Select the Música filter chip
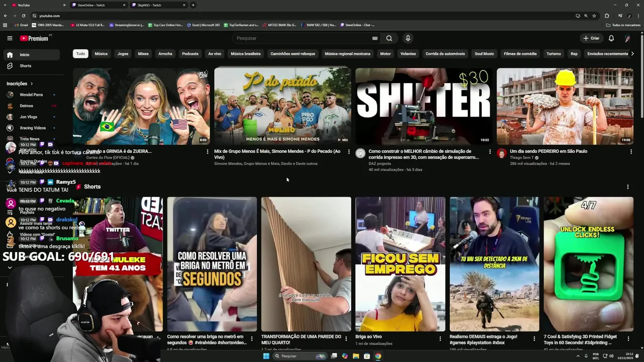The width and height of the screenshot is (644, 362). pos(101,54)
